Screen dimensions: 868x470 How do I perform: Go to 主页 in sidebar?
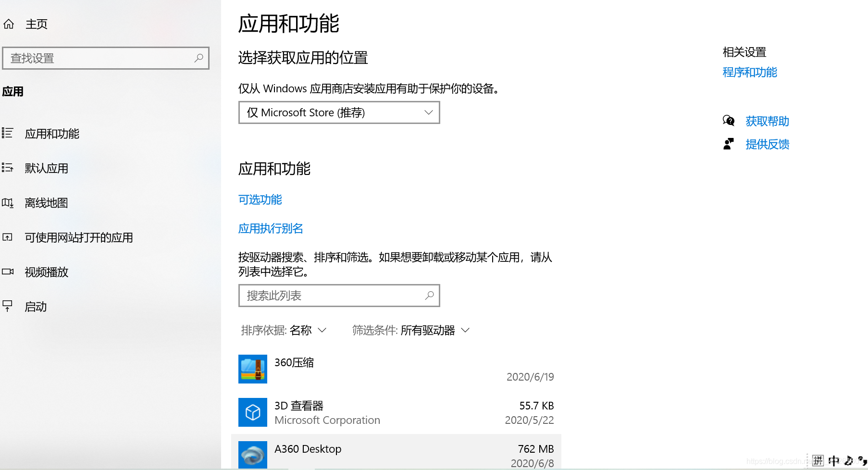[x=37, y=24]
